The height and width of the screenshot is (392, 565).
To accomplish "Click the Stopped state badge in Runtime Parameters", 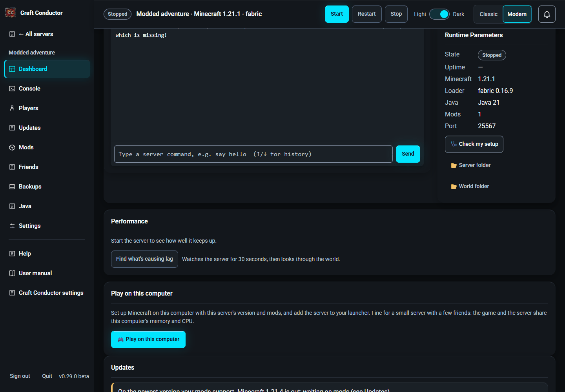I will tap(492, 55).
